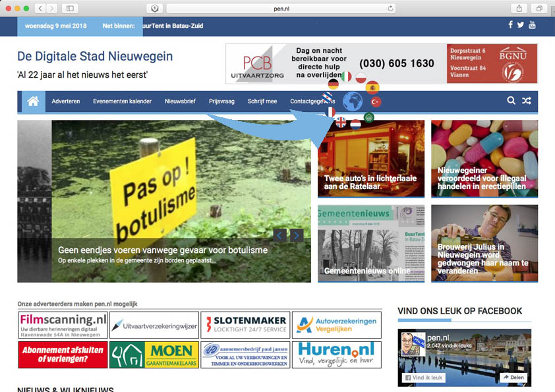Image resolution: width=555 pixels, height=392 pixels.
Task: Pick the Italian flag language option
Action: [x=345, y=77]
